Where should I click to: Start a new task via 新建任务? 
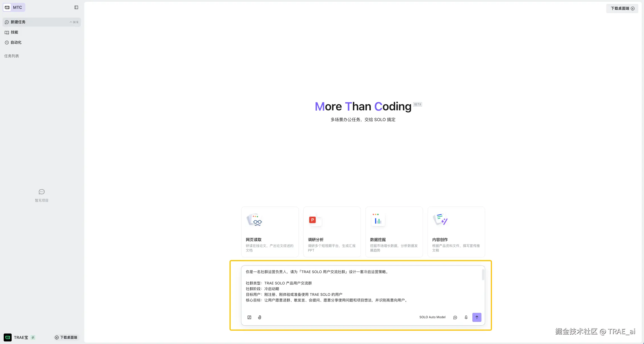(42, 22)
